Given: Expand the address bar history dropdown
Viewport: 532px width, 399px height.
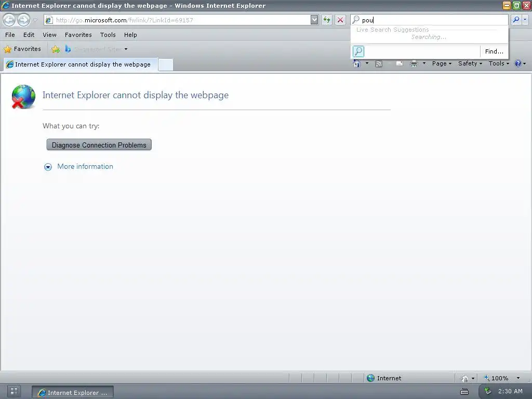Looking at the screenshot, I should pyautogui.click(x=314, y=20).
